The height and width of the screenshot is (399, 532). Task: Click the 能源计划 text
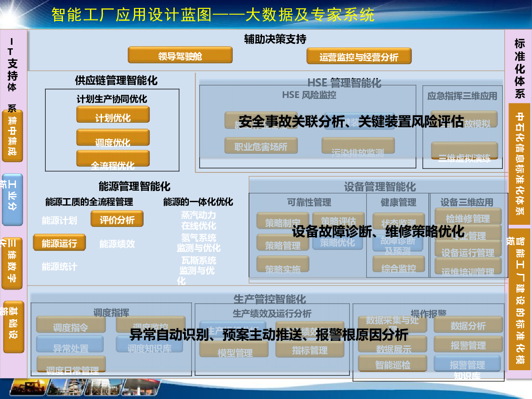[x=59, y=220]
